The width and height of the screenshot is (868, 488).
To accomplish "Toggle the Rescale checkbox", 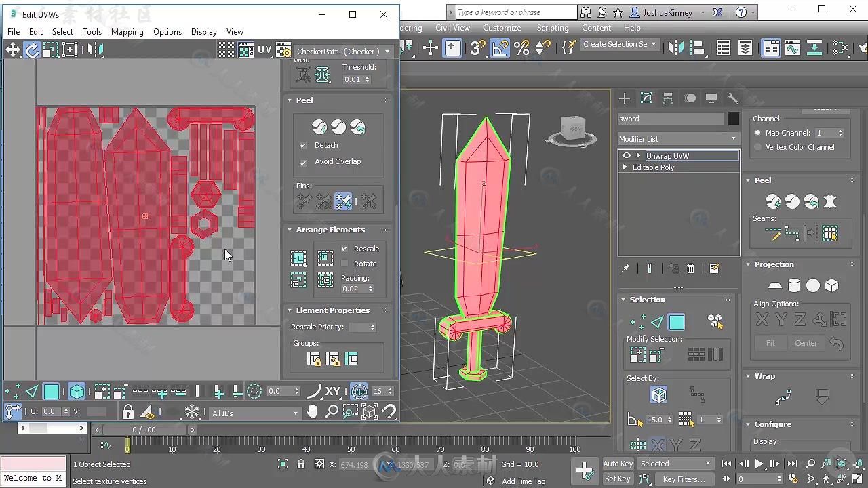I will click(x=344, y=249).
